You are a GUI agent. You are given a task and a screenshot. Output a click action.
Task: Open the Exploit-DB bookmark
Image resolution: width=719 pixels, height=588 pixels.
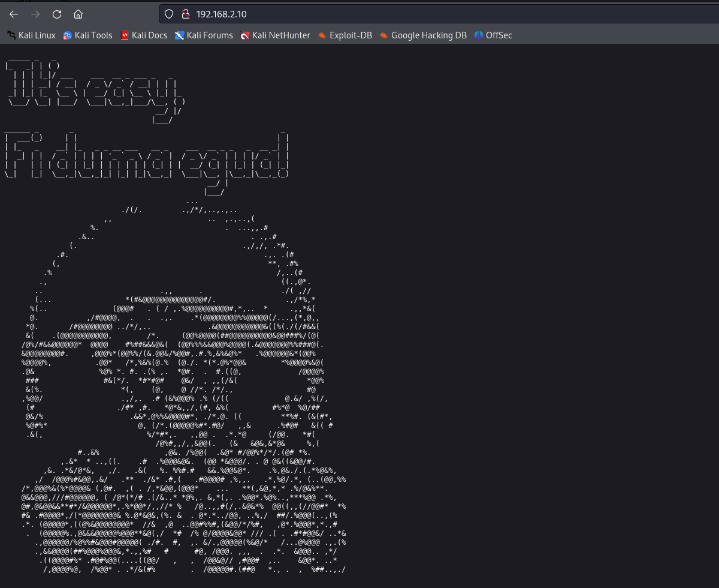click(x=345, y=35)
